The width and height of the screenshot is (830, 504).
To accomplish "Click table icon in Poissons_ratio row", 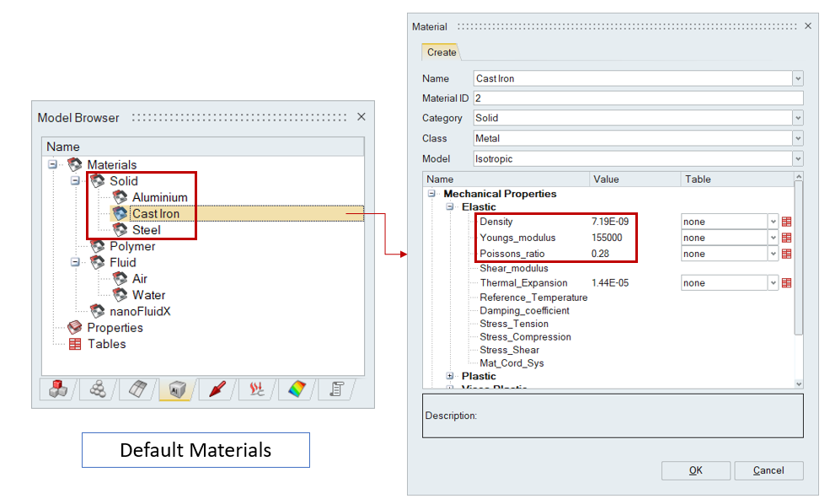I will pos(786,254).
